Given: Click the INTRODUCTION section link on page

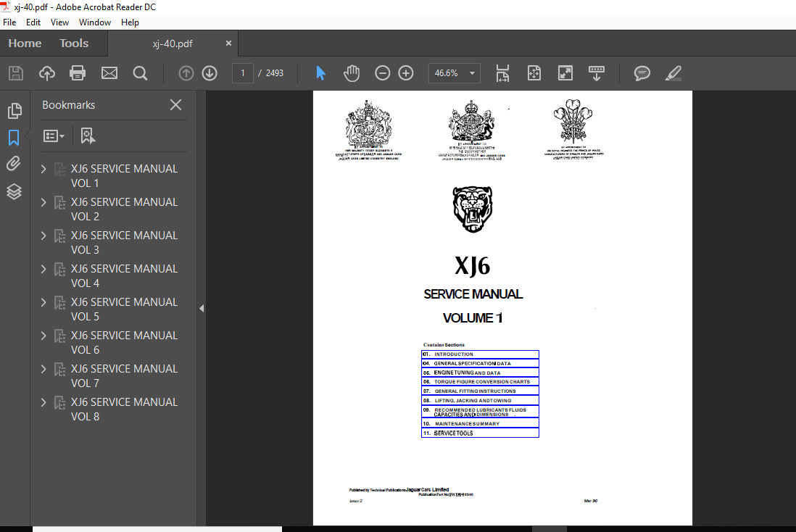Looking at the screenshot, I should [x=454, y=354].
